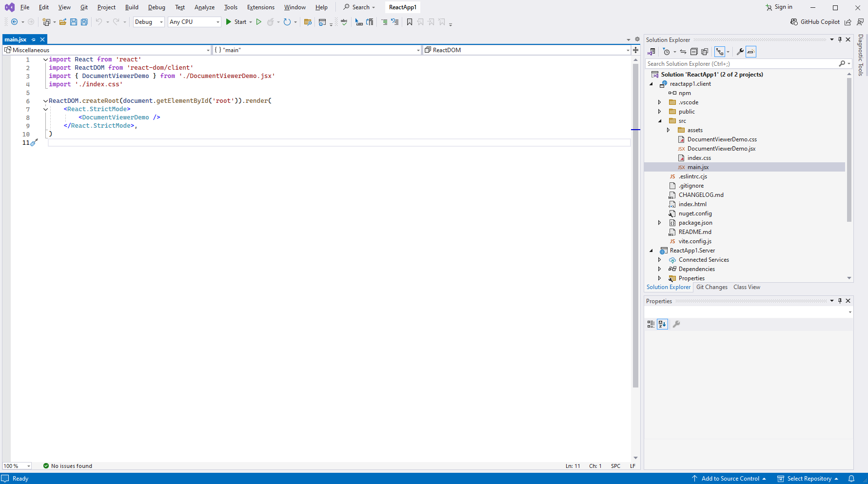Click the Open File folder icon
Image resolution: width=868 pixels, height=484 pixels.
pyautogui.click(x=63, y=22)
